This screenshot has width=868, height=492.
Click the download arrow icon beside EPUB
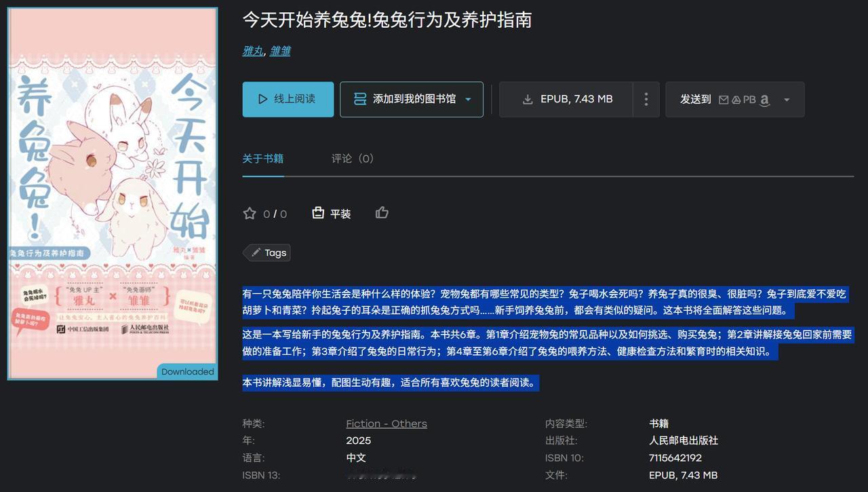pyautogui.click(x=527, y=100)
